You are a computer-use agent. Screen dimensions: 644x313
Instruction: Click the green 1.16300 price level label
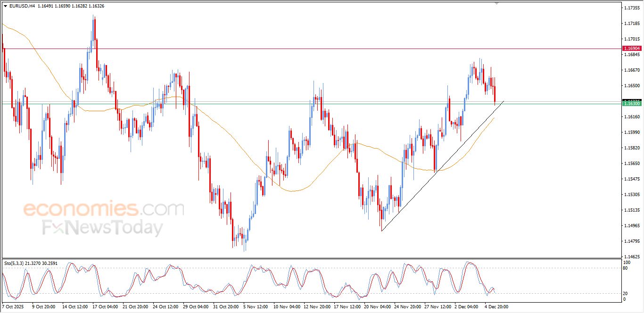coord(632,103)
